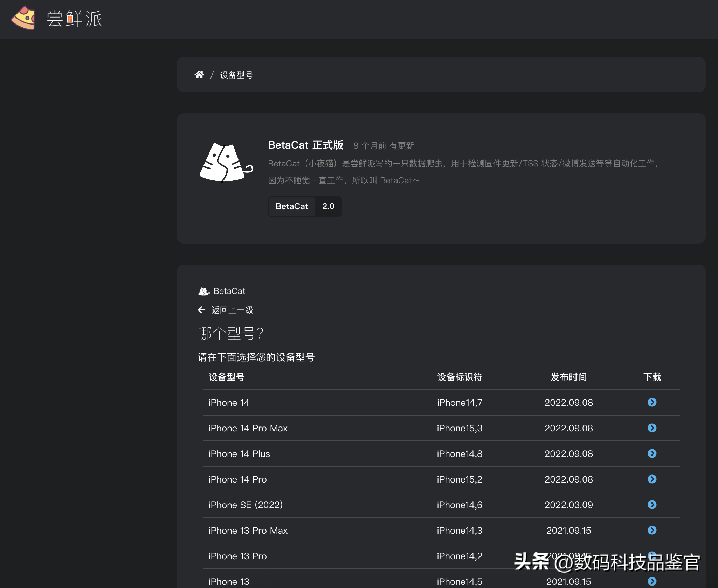Open the download chevron for iPhone 14

point(652,403)
